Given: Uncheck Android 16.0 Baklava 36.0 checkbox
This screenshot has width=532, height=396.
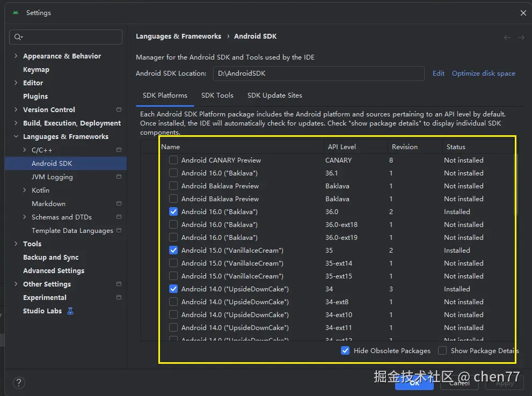Looking at the screenshot, I should click(x=173, y=211).
